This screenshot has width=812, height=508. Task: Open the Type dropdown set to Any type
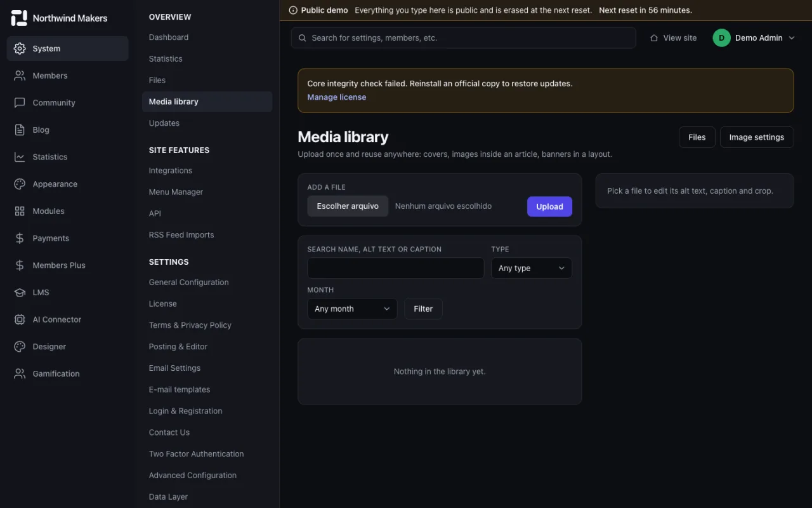pyautogui.click(x=532, y=268)
